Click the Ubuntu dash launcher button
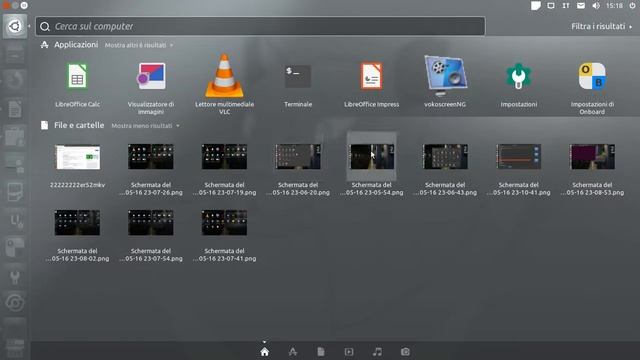 (x=15, y=27)
